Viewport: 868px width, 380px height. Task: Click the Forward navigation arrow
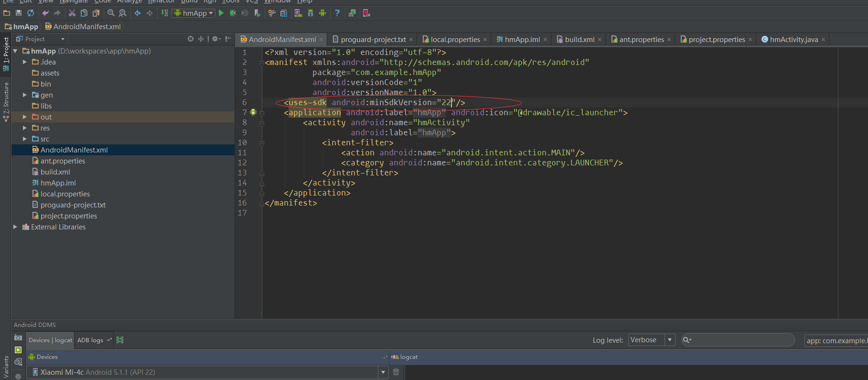pos(150,13)
